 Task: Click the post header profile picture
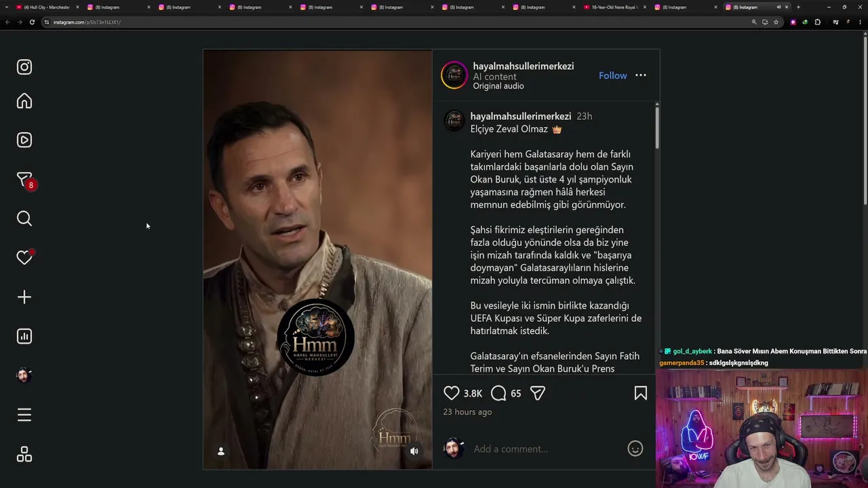pos(454,75)
